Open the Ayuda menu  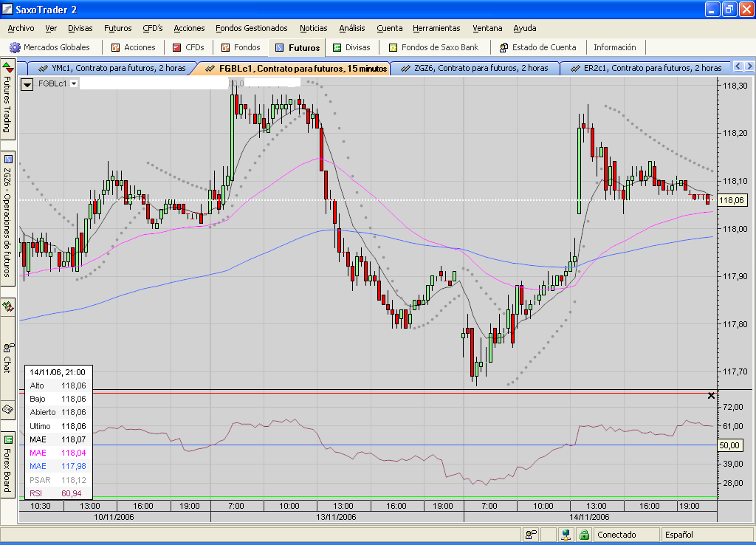coord(525,28)
